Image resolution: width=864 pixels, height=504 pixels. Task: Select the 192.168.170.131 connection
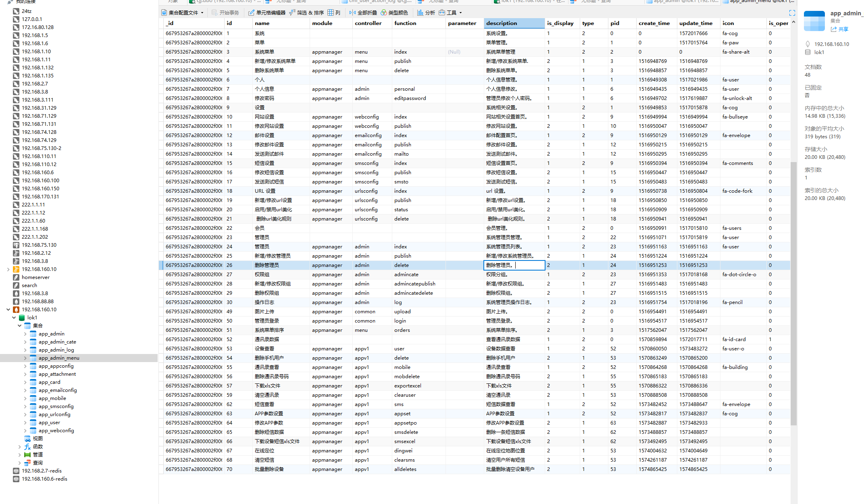[x=40, y=197]
